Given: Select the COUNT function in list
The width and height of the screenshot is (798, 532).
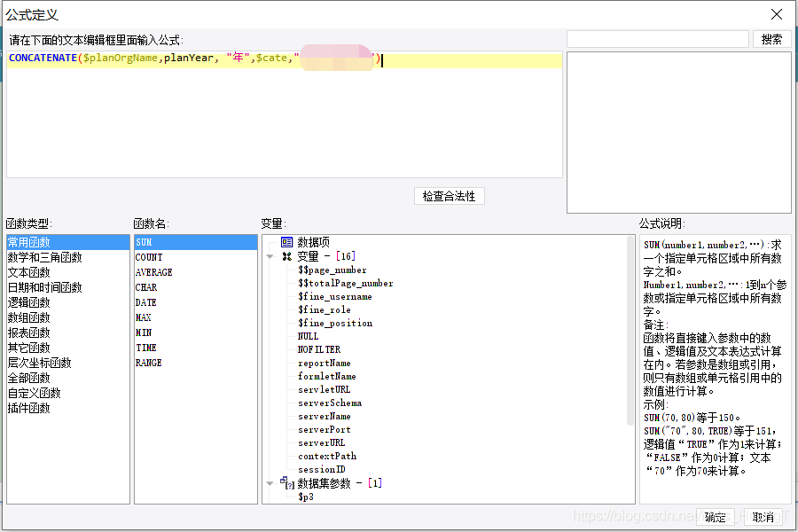Looking at the screenshot, I should click(x=148, y=257).
